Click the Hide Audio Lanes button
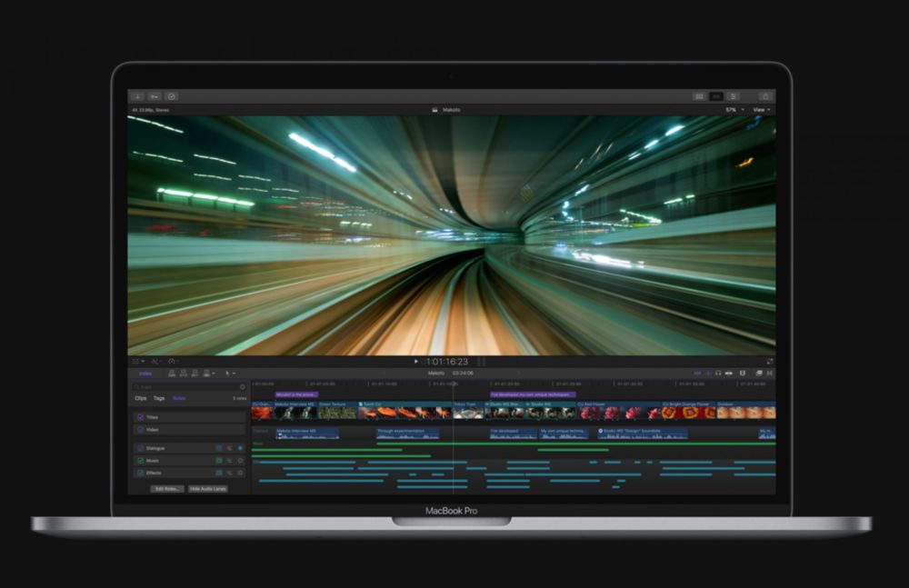Screen dimensions: 909x588 [x=208, y=489]
